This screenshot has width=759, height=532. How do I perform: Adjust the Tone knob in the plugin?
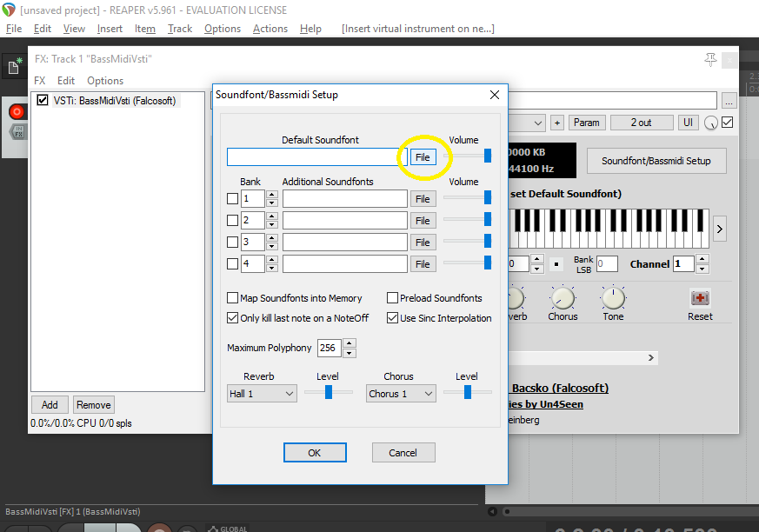pyautogui.click(x=613, y=297)
